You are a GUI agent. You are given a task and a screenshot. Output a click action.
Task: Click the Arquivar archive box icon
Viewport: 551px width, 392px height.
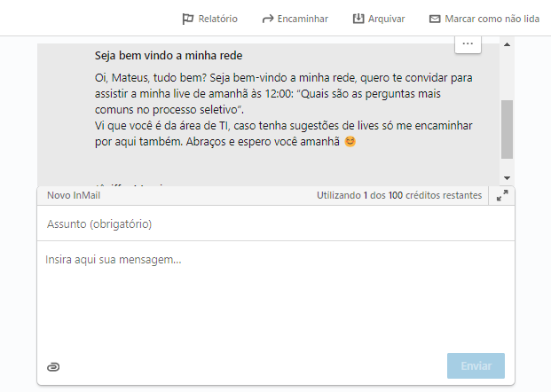point(358,19)
